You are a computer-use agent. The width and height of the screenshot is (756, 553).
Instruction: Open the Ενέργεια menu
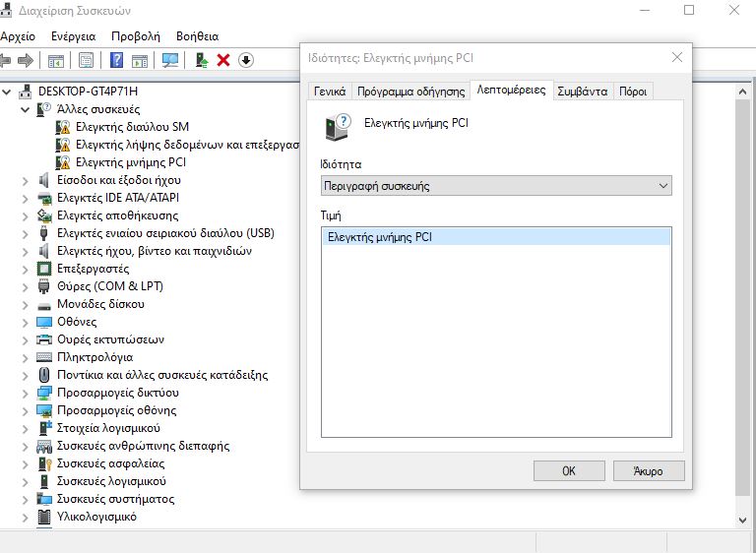point(73,36)
